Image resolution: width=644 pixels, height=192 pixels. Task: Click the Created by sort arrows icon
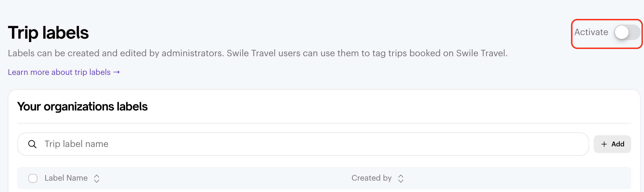point(401,178)
